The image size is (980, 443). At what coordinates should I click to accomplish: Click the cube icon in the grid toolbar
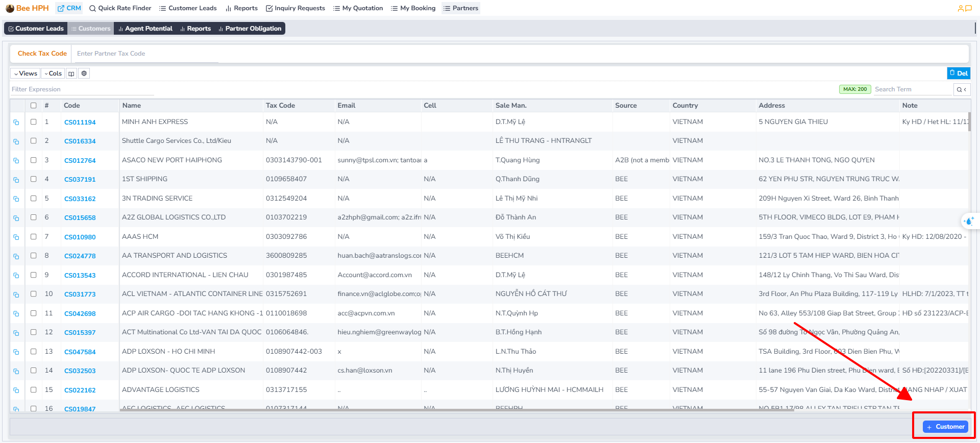[84, 73]
